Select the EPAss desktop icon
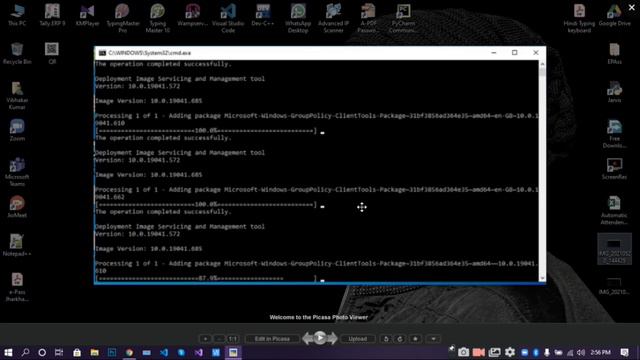 (614, 53)
